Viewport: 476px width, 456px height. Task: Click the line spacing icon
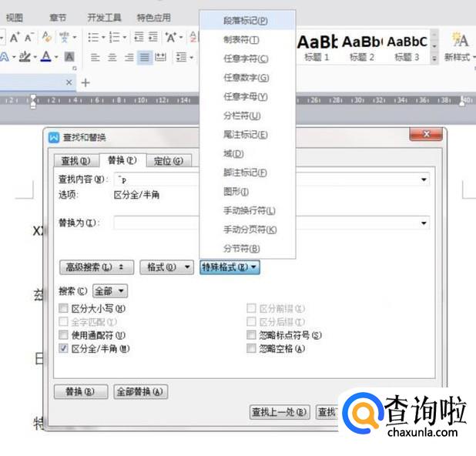click(181, 57)
